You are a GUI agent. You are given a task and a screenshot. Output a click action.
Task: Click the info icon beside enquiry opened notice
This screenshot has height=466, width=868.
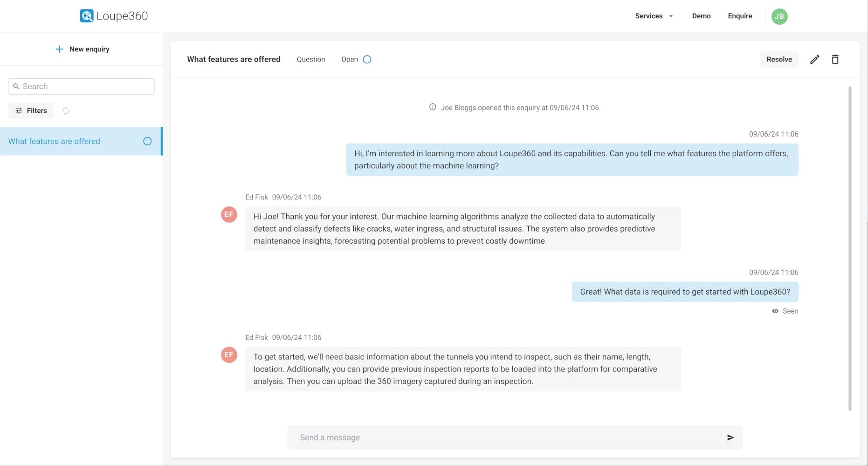[433, 107]
